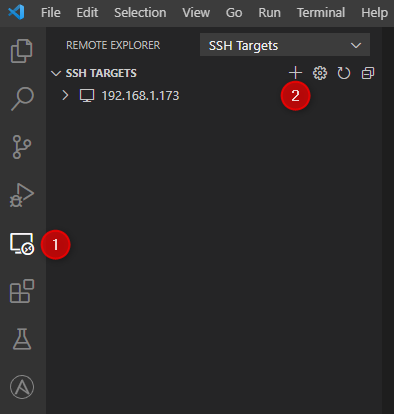
Task: Click the VS Code logo icon
Action: 16,12
